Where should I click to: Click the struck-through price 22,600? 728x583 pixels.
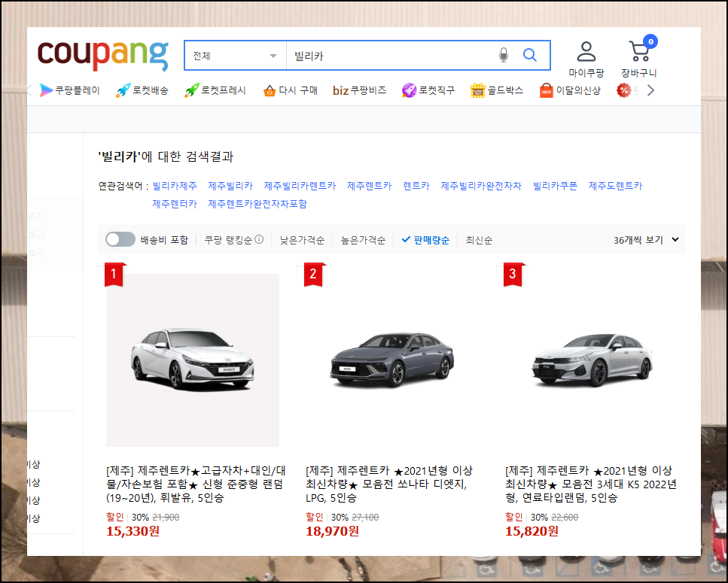click(565, 517)
